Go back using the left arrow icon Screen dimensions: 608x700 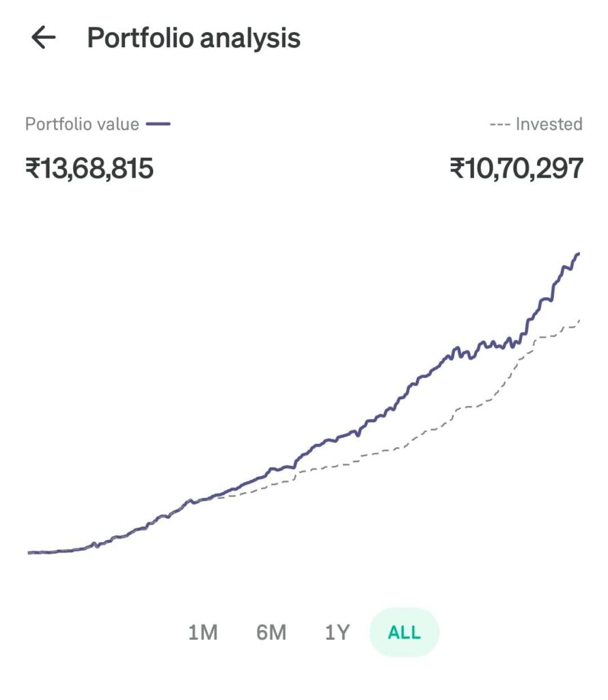[44, 37]
